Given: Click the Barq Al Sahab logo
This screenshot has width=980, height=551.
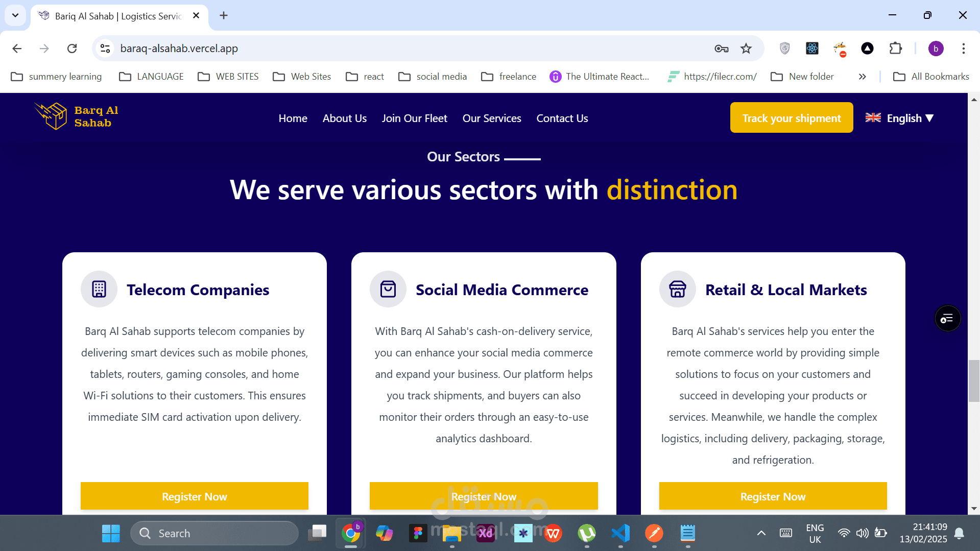Looking at the screenshot, I should tap(76, 116).
